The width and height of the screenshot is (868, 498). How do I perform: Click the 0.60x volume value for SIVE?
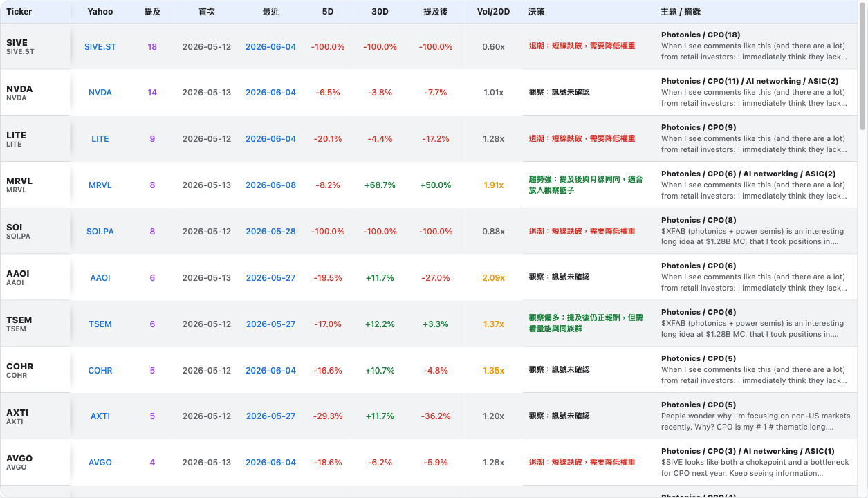coord(493,47)
